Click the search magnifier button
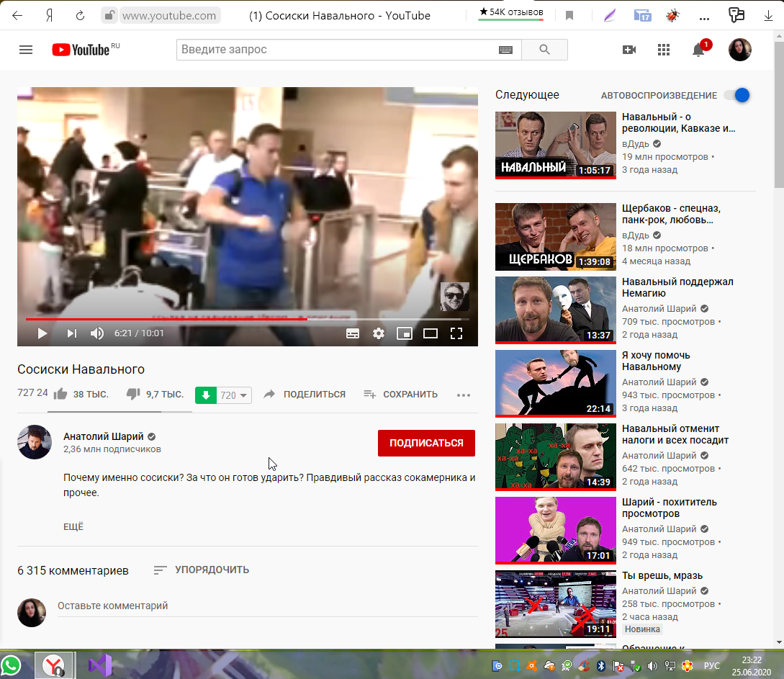 pos(544,50)
